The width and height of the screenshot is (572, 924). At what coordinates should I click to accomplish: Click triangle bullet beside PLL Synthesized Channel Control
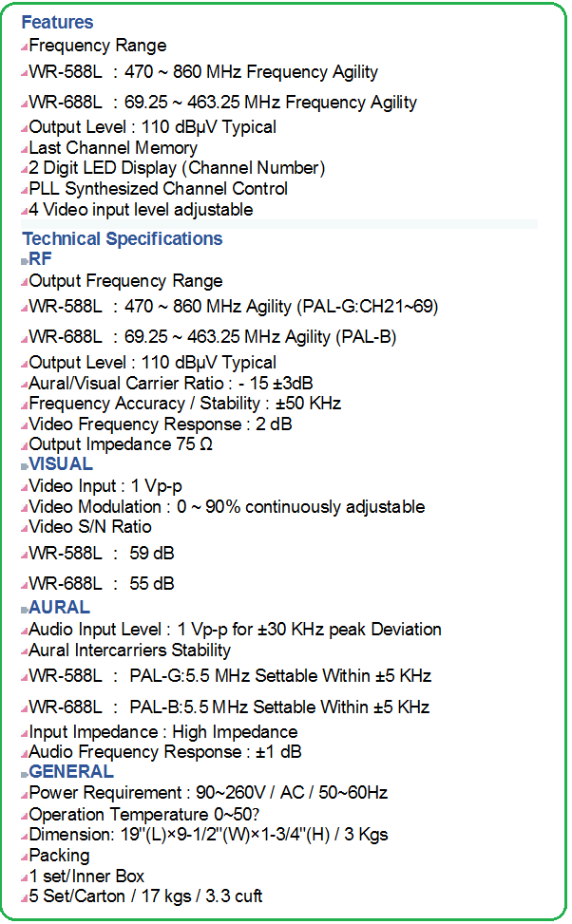click(x=24, y=191)
